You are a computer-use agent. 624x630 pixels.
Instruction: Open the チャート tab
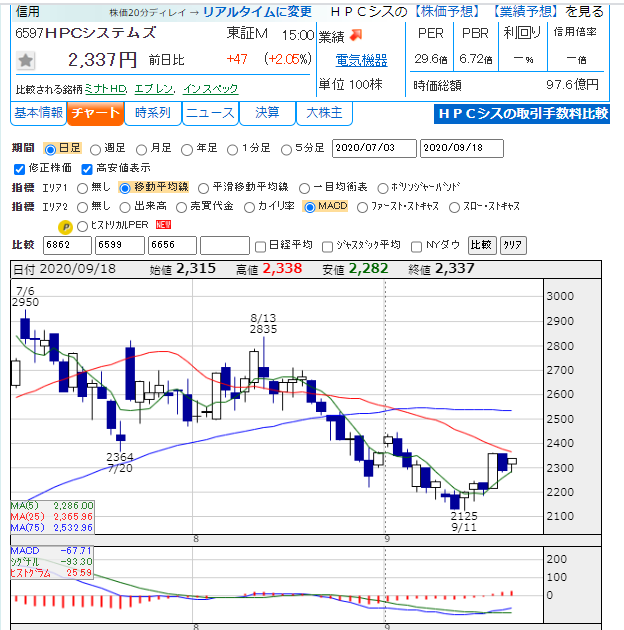[x=95, y=113]
